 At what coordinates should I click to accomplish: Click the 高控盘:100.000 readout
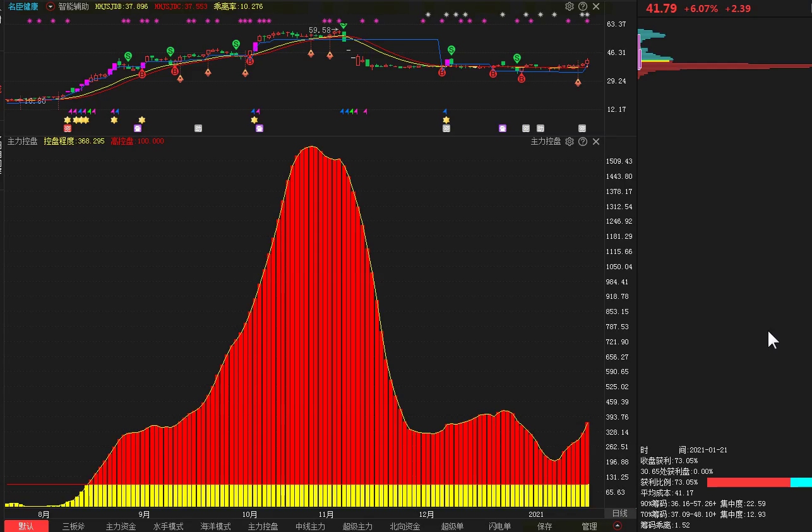(137, 142)
